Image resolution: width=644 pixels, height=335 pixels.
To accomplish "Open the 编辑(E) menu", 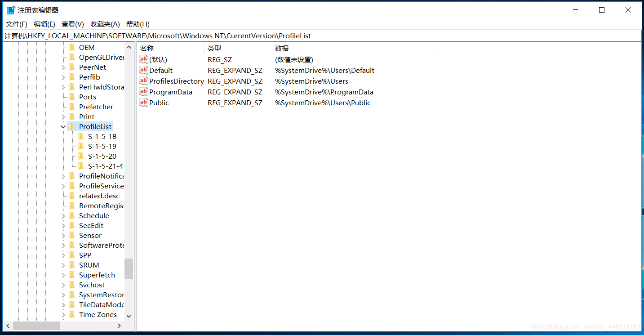I will pos(44,24).
